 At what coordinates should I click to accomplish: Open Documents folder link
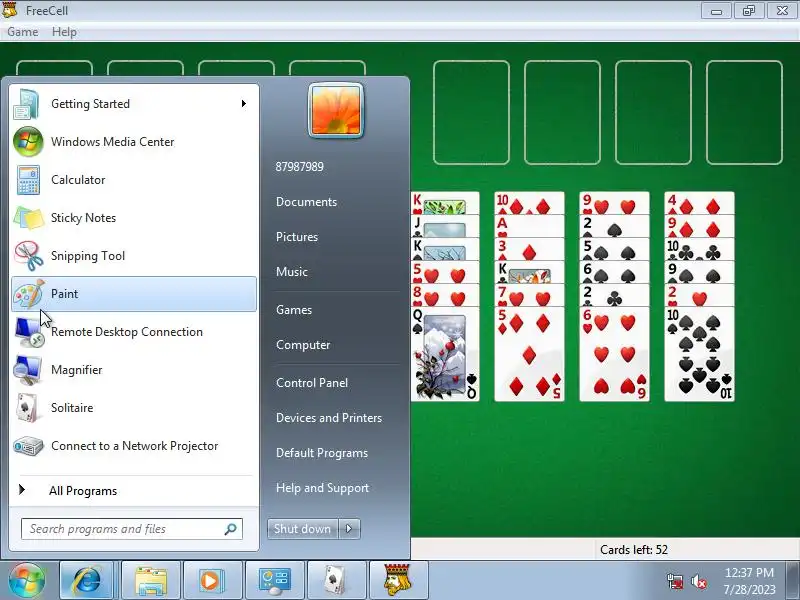point(306,202)
